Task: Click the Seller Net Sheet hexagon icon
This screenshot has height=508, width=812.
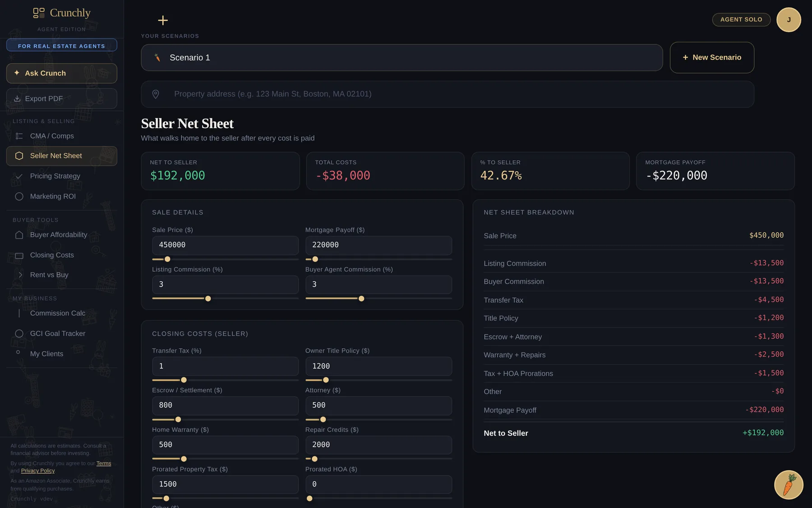Action: [19, 156]
